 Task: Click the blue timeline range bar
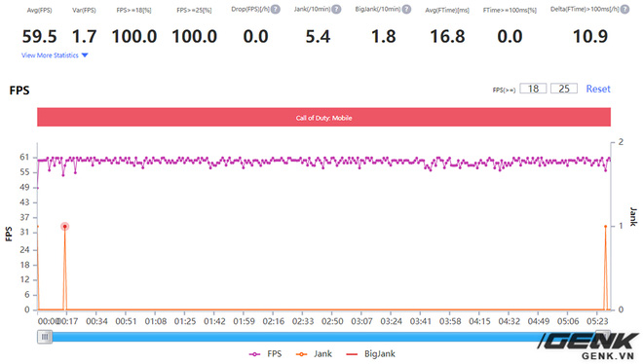(x=324, y=337)
